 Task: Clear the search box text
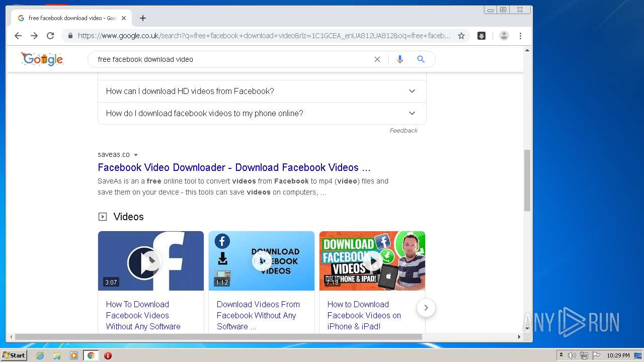(x=377, y=59)
